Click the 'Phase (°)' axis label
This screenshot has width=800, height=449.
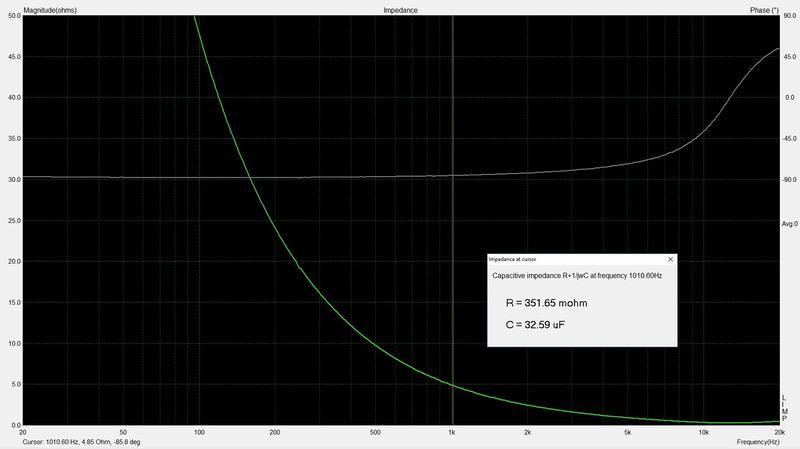click(764, 10)
